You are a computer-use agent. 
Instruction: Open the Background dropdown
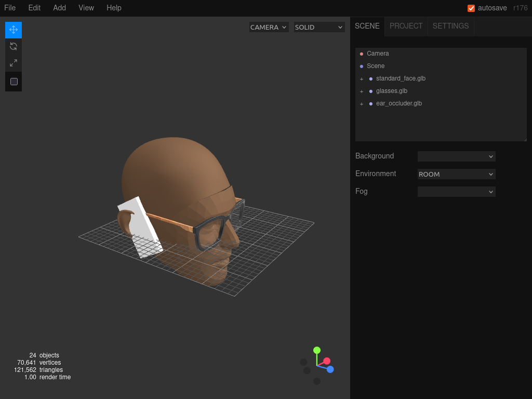pyautogui.click(x=456, y=156)
